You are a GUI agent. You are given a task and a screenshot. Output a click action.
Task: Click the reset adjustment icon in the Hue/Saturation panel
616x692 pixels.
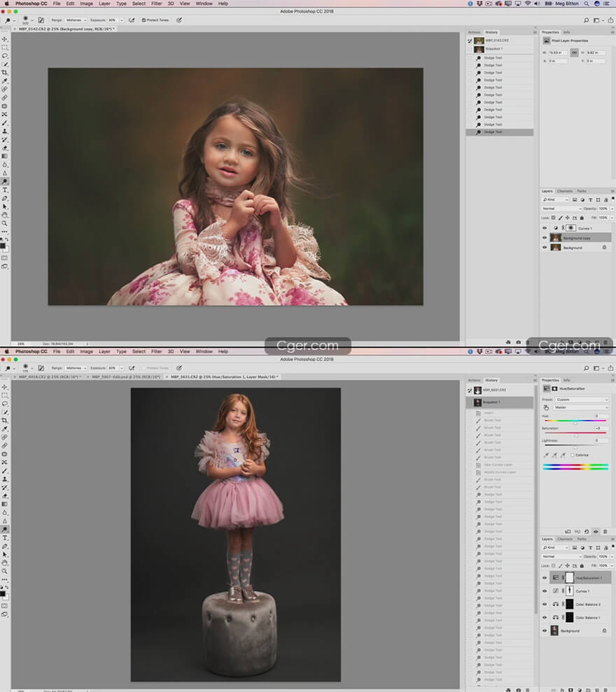(586, 531)
